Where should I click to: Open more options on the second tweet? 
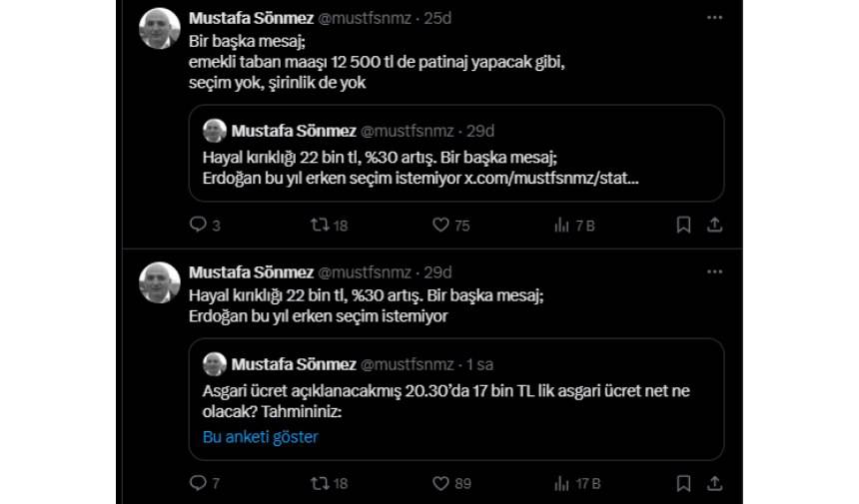tap(714, 272)
